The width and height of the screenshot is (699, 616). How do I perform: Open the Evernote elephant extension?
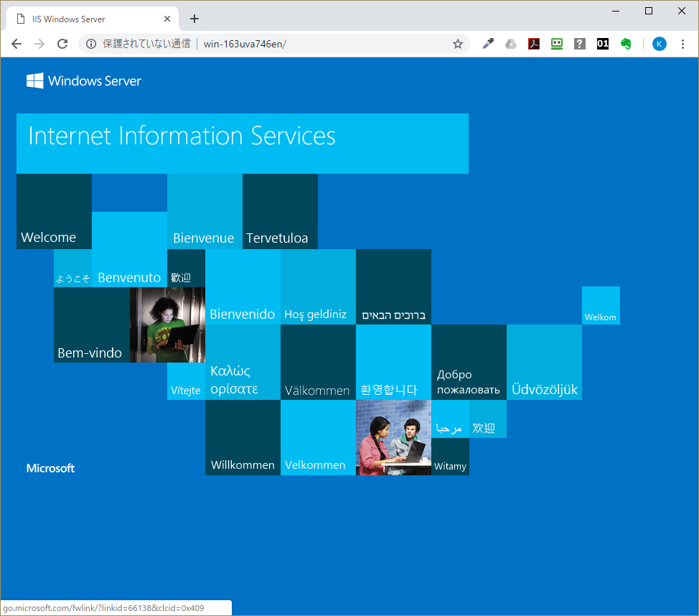point(626,44)
